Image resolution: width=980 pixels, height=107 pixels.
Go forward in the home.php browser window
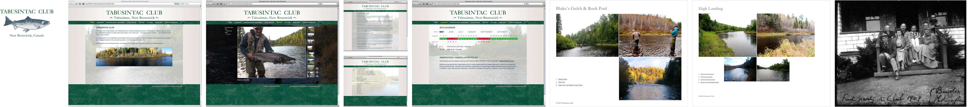tap(73, 4)
